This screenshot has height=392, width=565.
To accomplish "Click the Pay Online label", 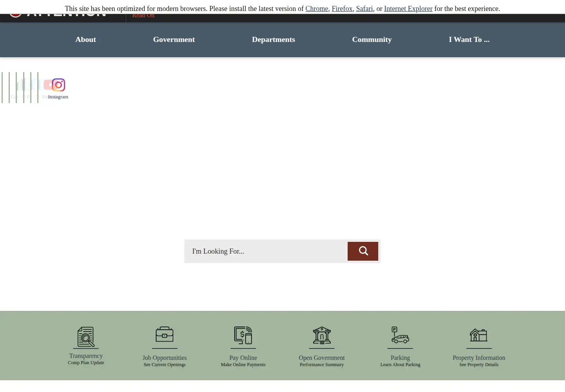I will pyautogui.click(x=243, y=358).
